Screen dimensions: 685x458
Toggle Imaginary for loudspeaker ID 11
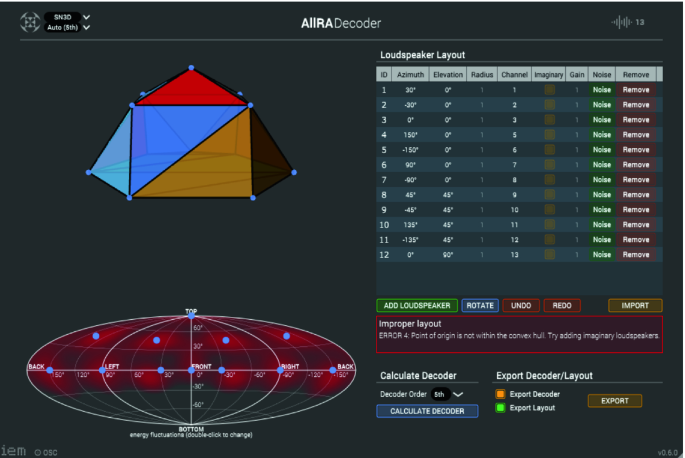549,239
